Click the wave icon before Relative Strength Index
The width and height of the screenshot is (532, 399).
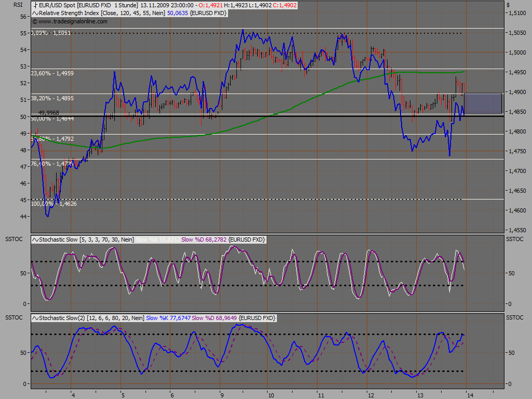click(35, 13)
